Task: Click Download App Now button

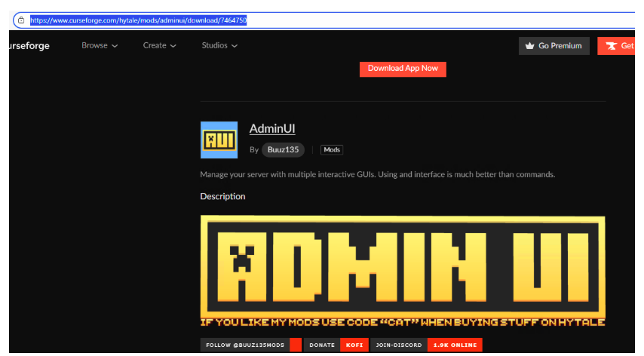Action: (x=403, y=69)
